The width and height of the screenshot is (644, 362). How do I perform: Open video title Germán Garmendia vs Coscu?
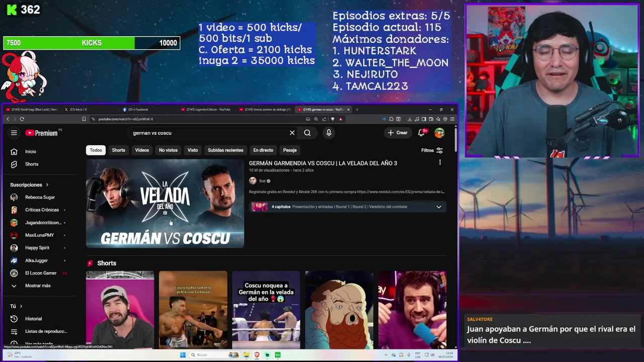[x=323, y=163]
